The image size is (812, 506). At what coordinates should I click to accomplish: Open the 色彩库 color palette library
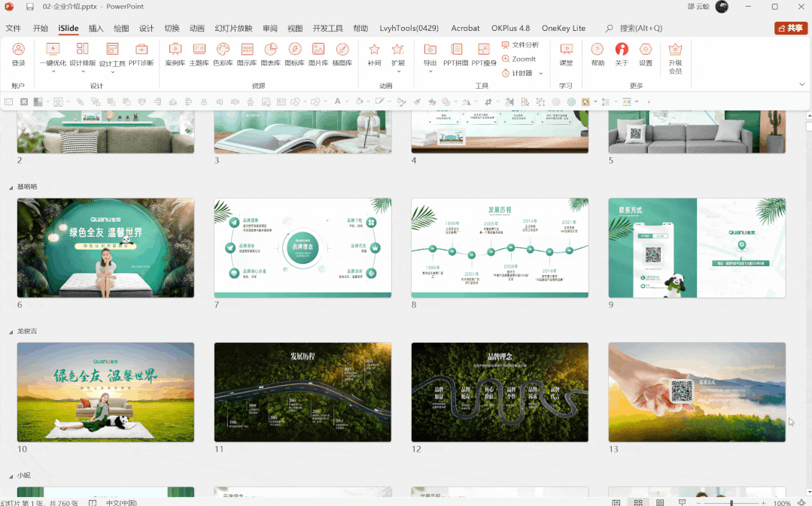pos(223,54)
